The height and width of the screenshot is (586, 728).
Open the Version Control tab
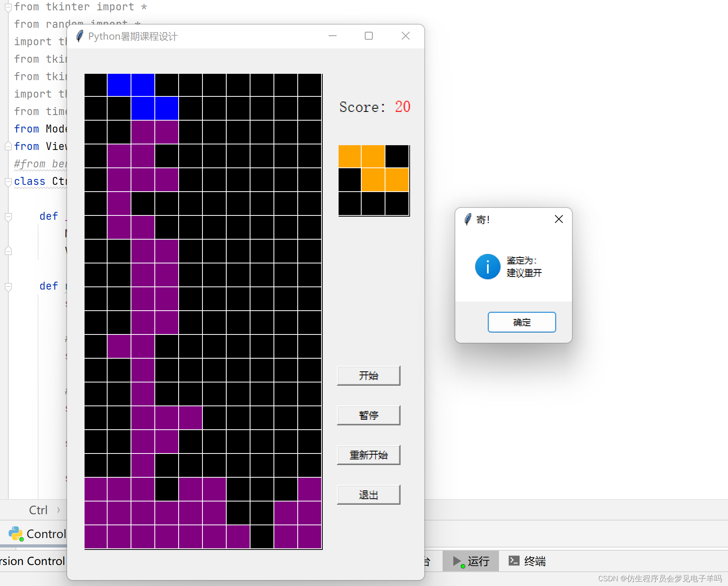coord(33,561)
